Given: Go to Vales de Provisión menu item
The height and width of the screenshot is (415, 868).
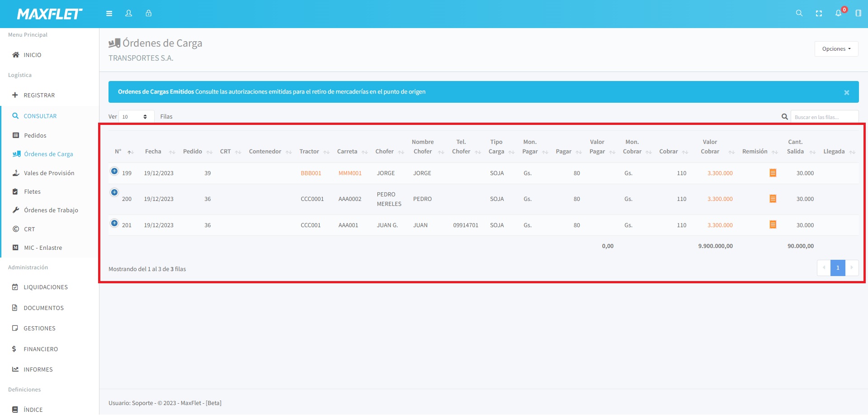Looking at the screenshot, I should [49, 173].
